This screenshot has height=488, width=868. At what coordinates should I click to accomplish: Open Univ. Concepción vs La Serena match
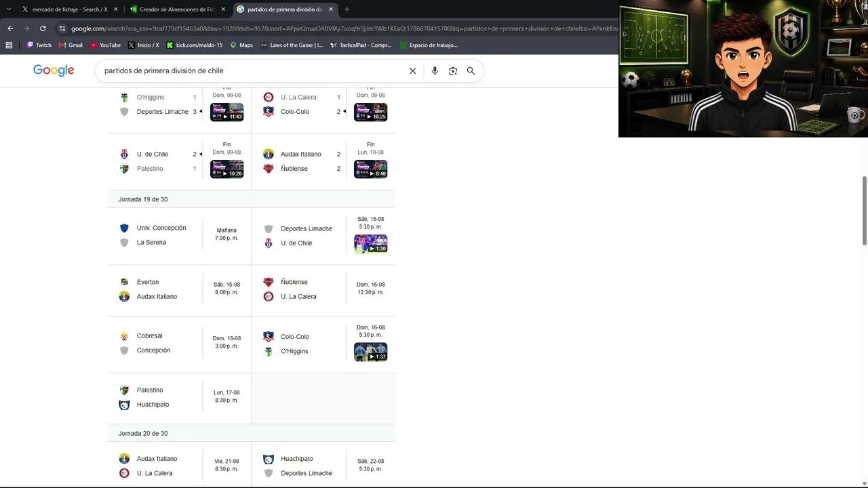[179, 235]
